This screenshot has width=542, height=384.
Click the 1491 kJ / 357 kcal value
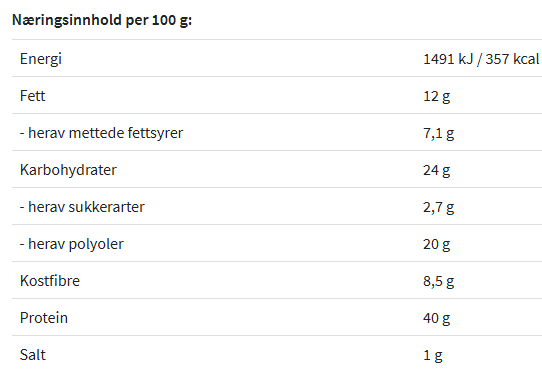(481, 59)
